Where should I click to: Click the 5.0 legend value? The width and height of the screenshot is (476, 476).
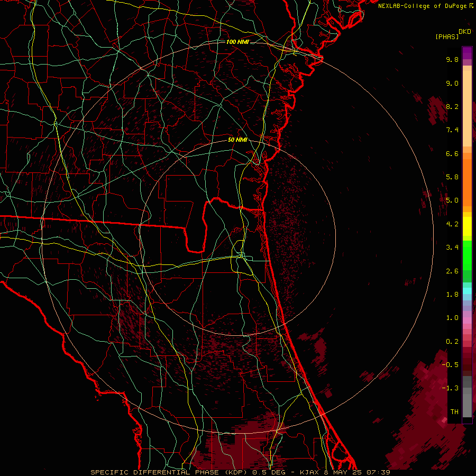point(452,200)
